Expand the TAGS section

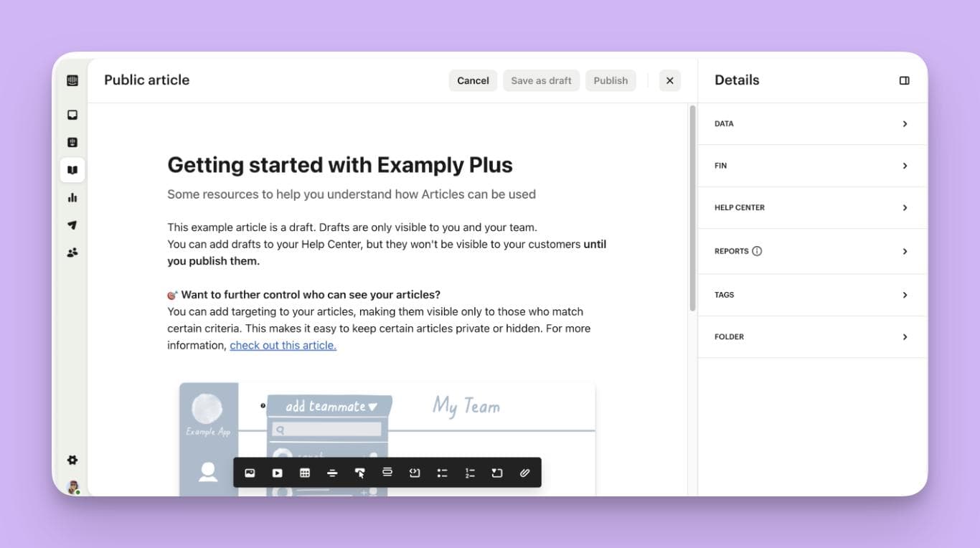tap(812, 295)
